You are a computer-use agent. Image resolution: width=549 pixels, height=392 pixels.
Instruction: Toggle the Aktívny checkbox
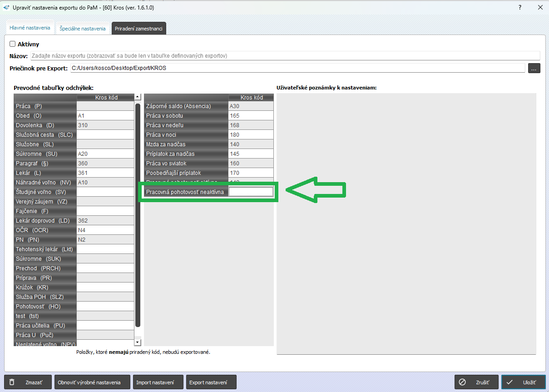(12, 44)
